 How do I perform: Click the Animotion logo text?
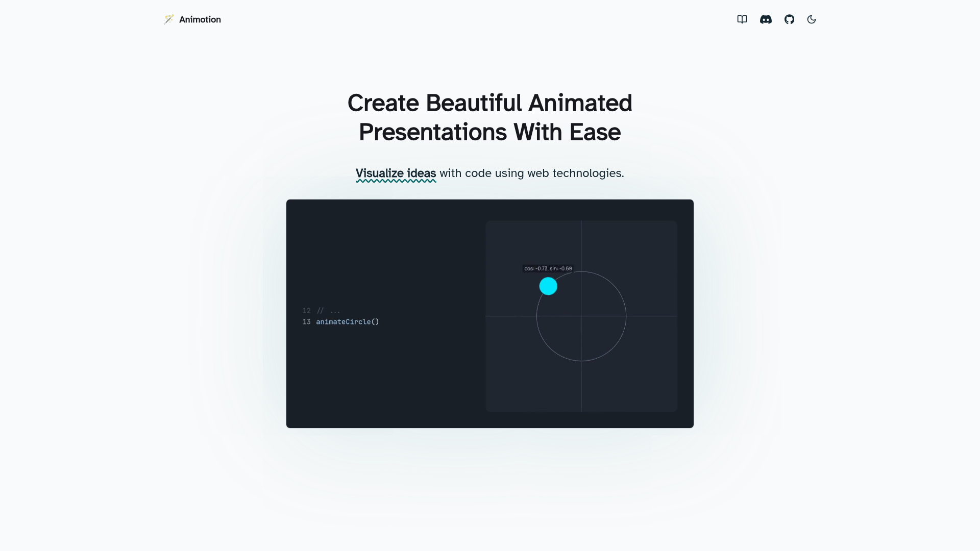(x=200, y=19)
